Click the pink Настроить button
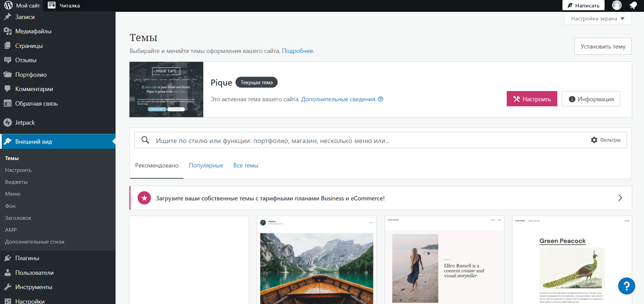This screenshot has height=304, width=644. pyautogui.click(x=532, y=99)
